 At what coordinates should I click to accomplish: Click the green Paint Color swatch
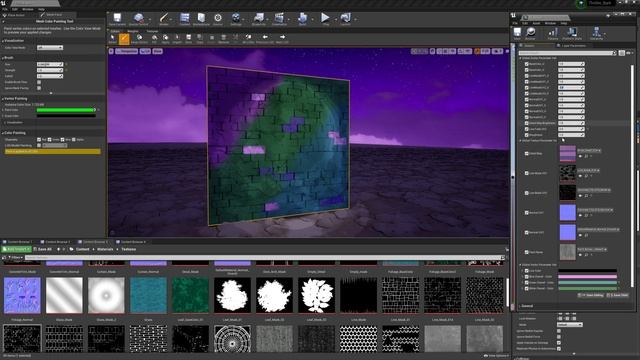click(66, 110)
